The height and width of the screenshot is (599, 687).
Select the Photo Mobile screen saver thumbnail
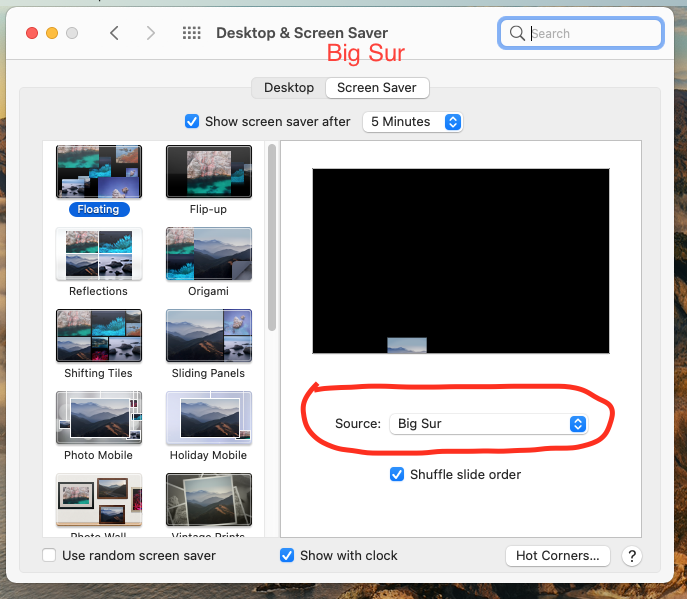[99, 418]
